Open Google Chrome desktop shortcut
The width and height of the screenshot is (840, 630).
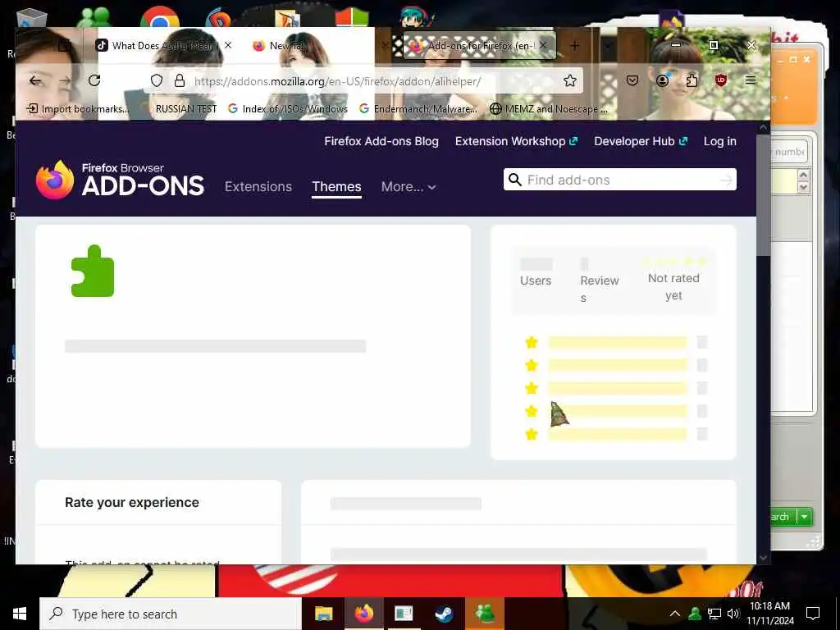pos(160,17)
